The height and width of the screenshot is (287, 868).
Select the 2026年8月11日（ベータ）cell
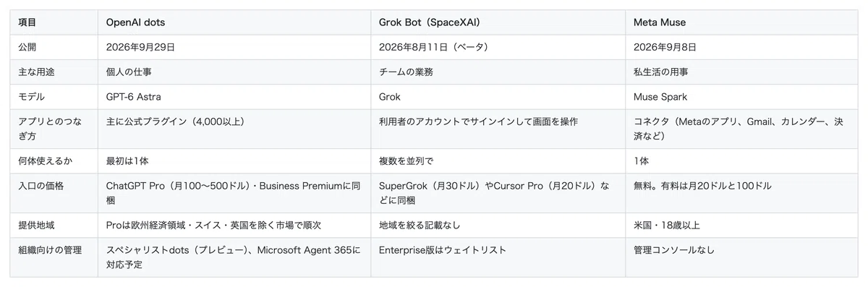[x=498, y=47]
